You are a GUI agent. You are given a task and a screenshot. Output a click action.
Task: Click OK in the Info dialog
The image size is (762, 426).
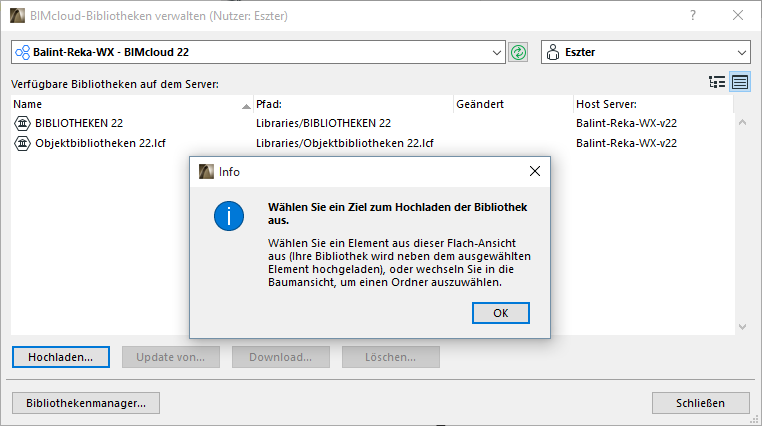coord(501,313)
